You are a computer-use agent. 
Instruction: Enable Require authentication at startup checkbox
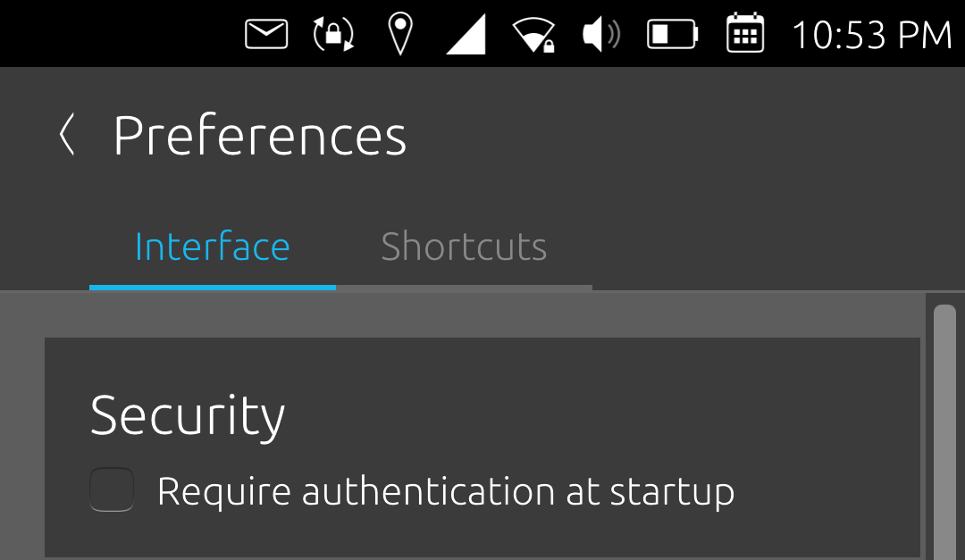112,489
